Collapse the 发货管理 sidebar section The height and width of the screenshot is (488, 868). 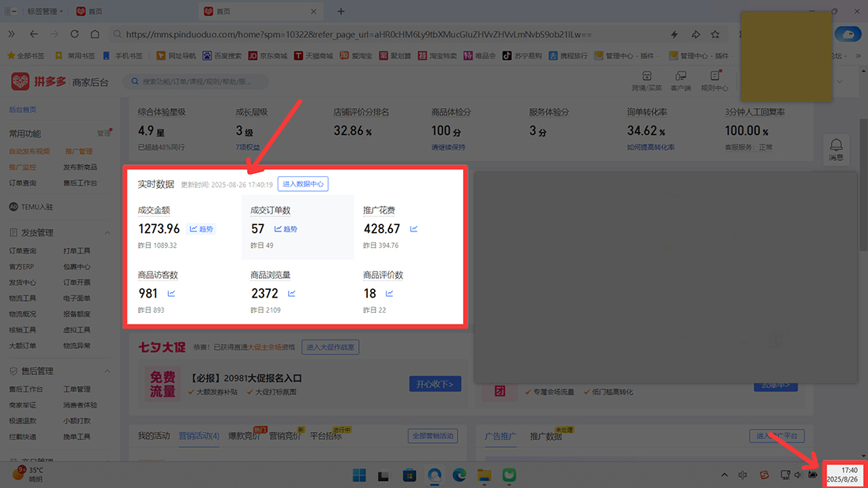pyautogui.click(x=107, y=233)
